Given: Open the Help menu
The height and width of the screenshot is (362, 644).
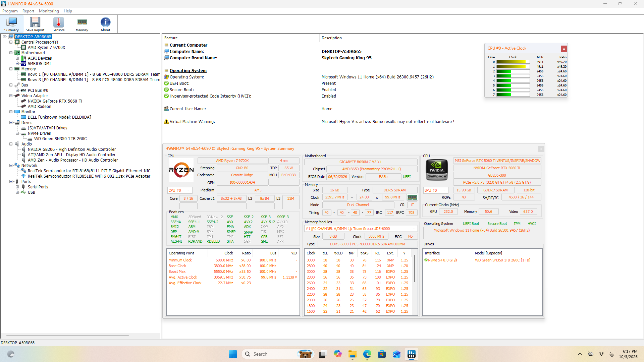Looking at the screenshot, I should point(68,11).
